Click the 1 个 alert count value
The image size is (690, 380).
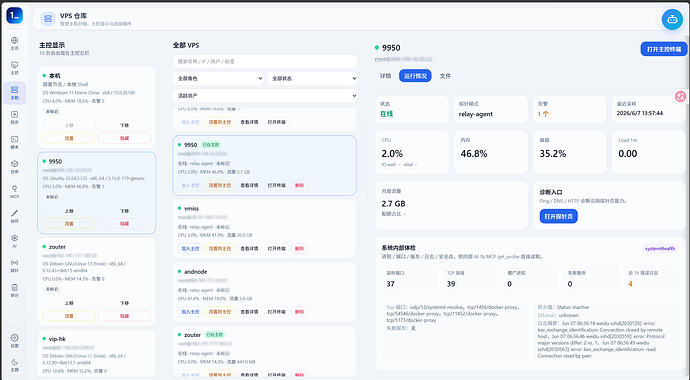543,114
